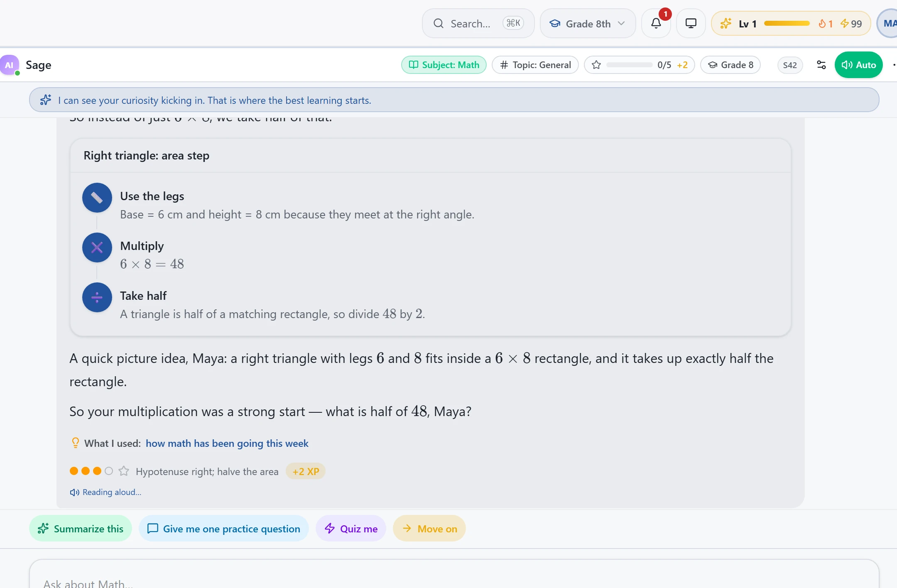Click the Hypotenuse right; halve the area note
The image size is (897, 588).
coord(207,472)
